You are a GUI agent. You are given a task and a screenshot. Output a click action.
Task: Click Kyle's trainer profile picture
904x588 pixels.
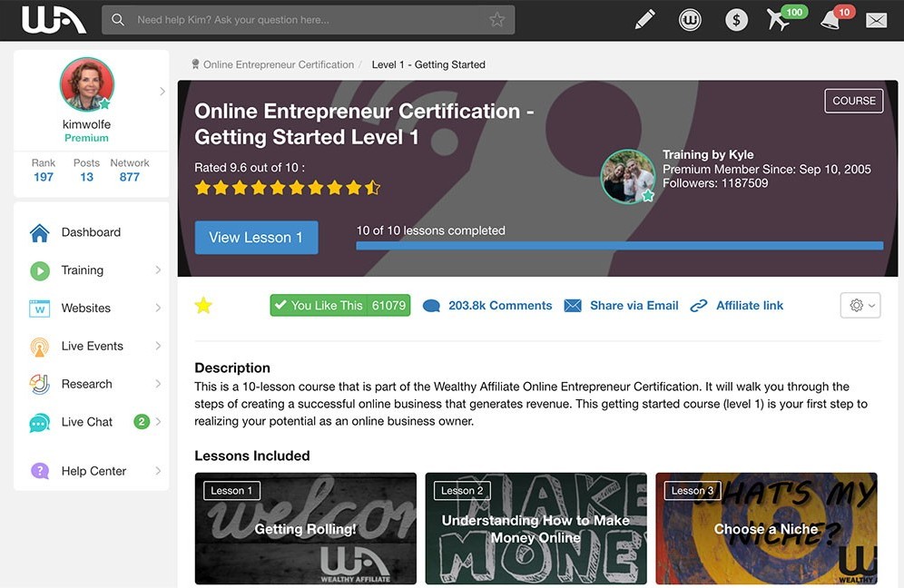coord(628,176)
